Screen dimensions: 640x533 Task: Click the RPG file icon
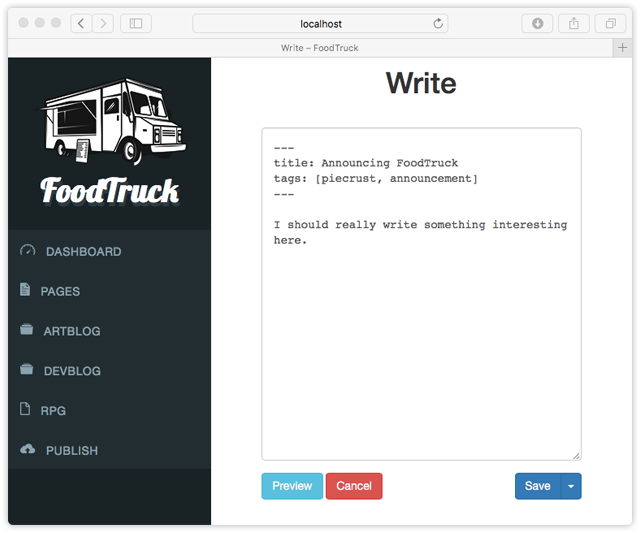[25, 409]
